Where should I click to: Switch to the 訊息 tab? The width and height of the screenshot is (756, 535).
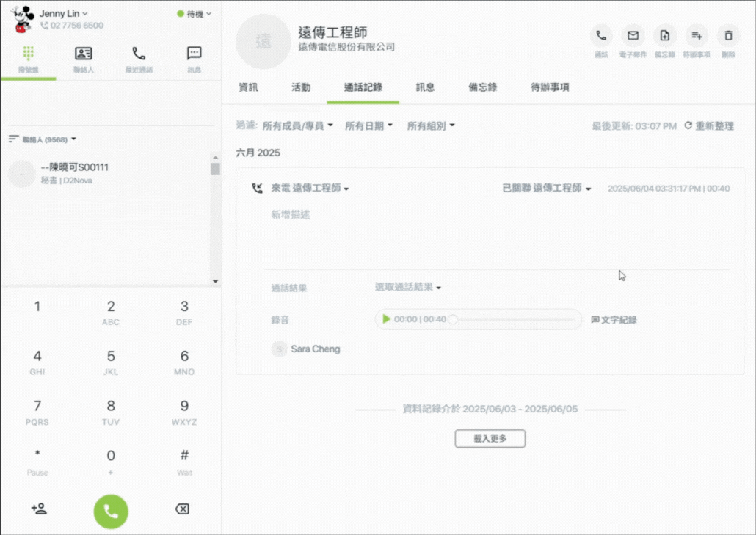pos(425,87)
